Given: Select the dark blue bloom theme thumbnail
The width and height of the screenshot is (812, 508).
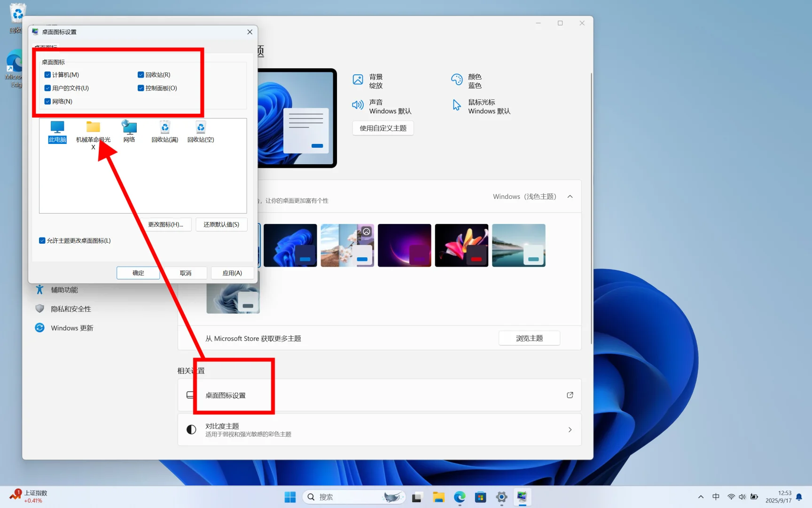Looking at the screenshot, I should 290,246.
